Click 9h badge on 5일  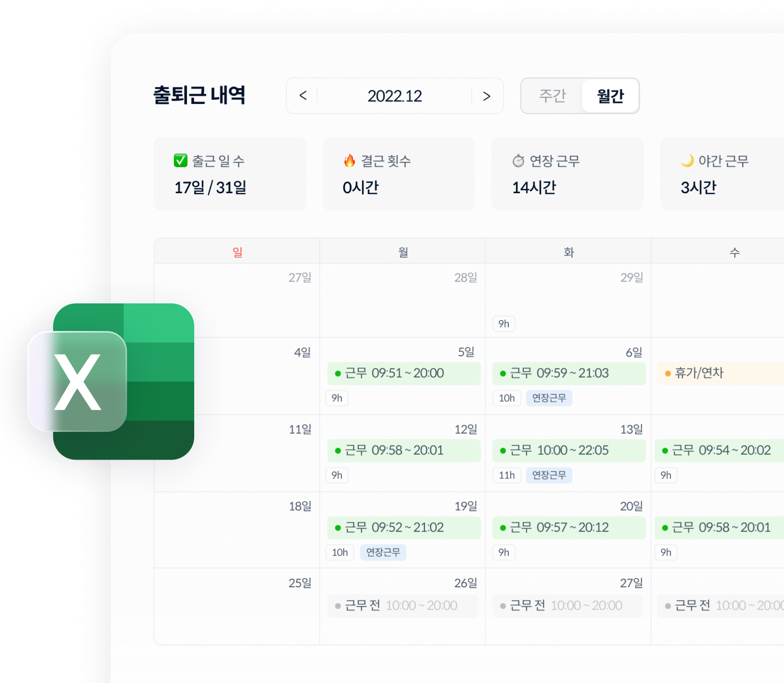[x=337, y=398]
